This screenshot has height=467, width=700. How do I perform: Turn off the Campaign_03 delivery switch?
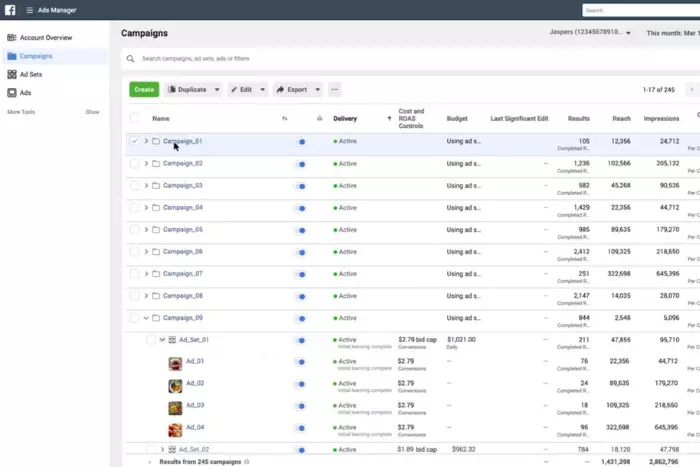pos(300,186)
